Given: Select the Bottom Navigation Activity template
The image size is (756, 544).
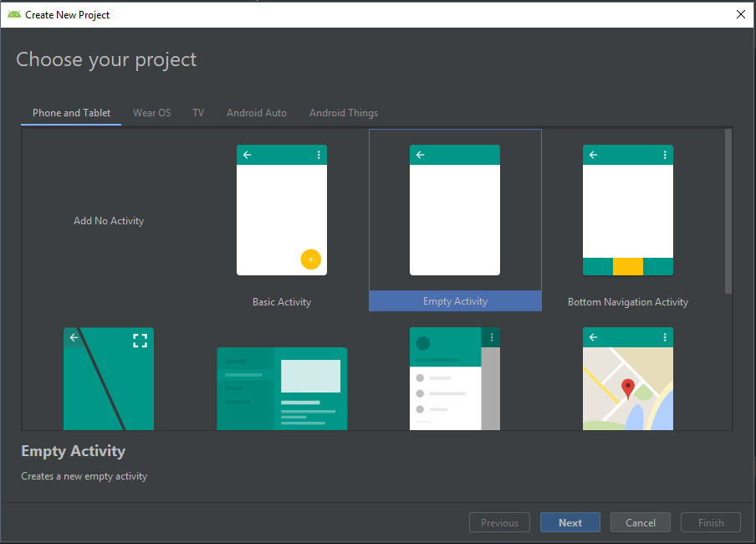Looking at the screenshot, I should (628, 209).
